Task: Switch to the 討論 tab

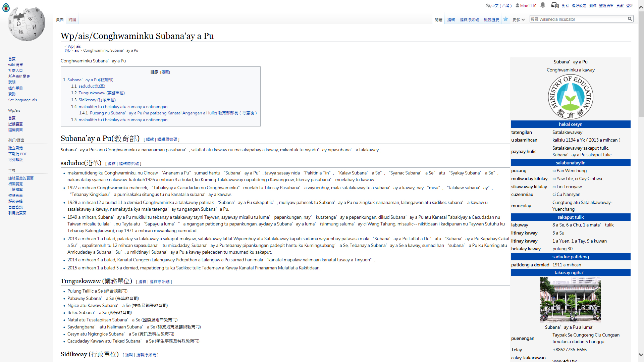Action: tap(72, 20)
